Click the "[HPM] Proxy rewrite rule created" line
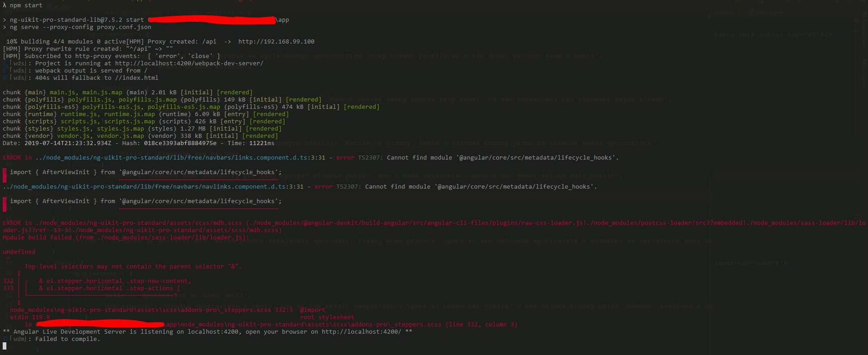Screen dimensions: 868x355 coord(88,49)
